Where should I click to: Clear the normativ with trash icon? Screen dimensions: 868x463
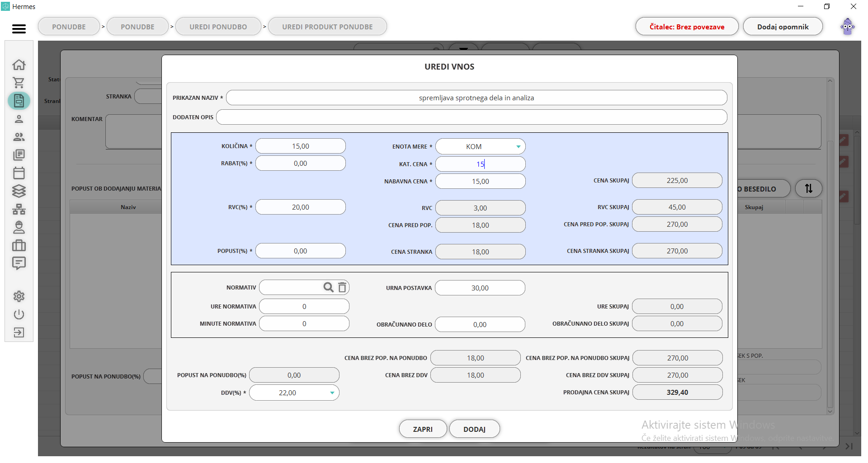point(342,287)
